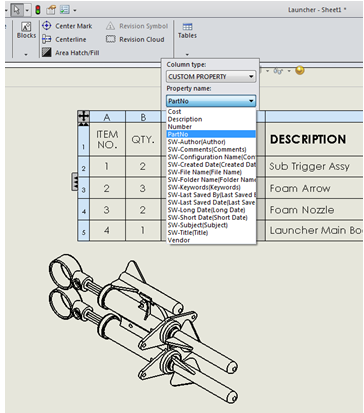Click the Foam Arrow description cell
The width and height of the screenshot is (364, 413).
point(314,188)
